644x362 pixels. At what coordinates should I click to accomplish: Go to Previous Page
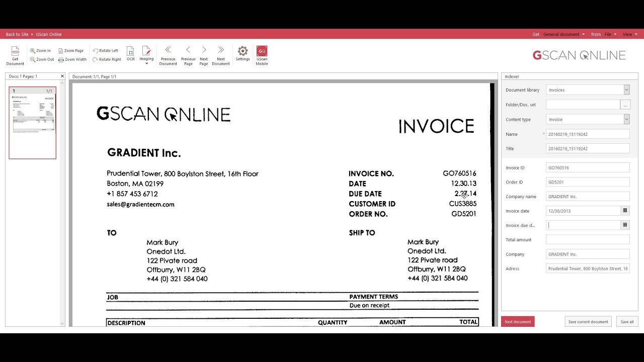click(x=188, y=55)
